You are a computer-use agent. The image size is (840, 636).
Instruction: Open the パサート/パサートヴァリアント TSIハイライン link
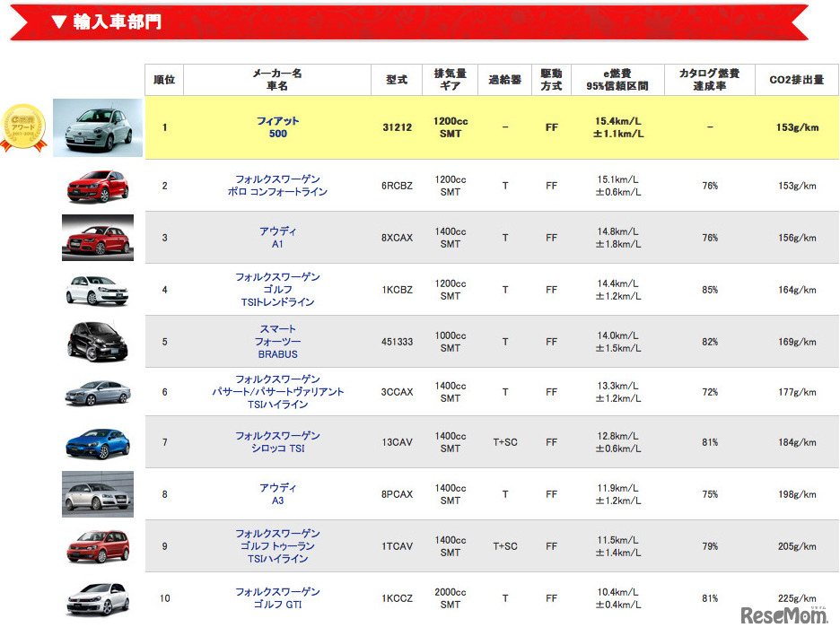click(x=277, y=397)
